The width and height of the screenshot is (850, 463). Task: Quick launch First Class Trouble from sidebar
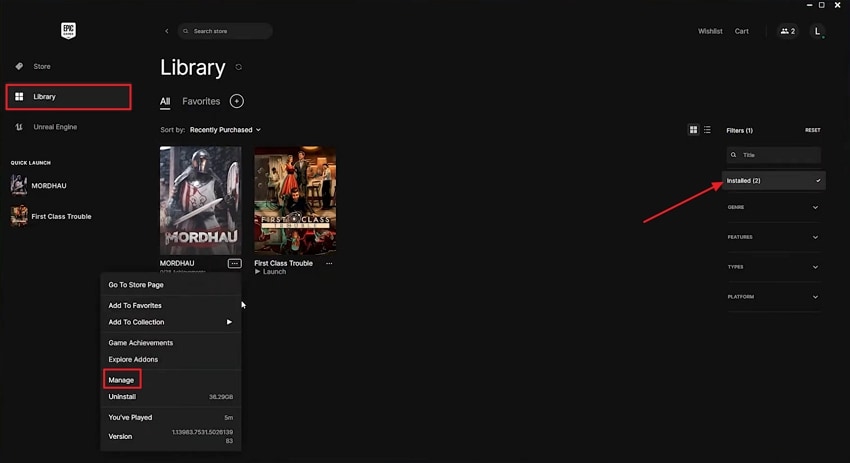[x=61, y=216]
